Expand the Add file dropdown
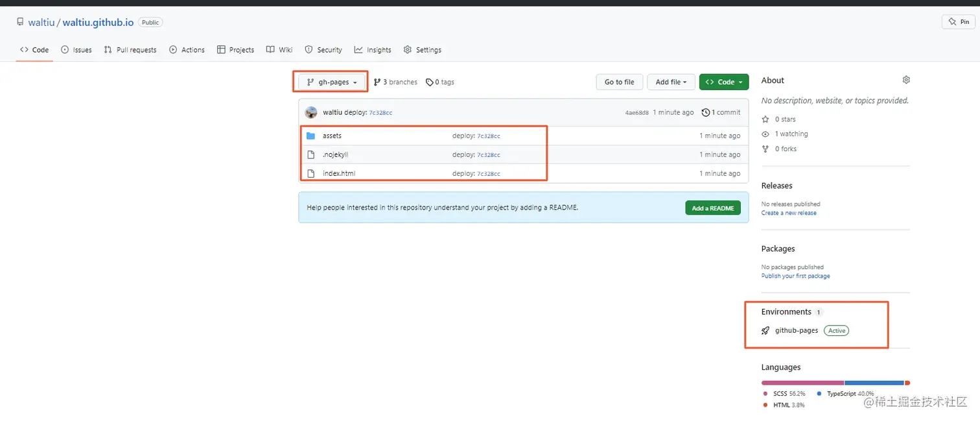Screen dimensions: 980x421 [x=671, y=82]
